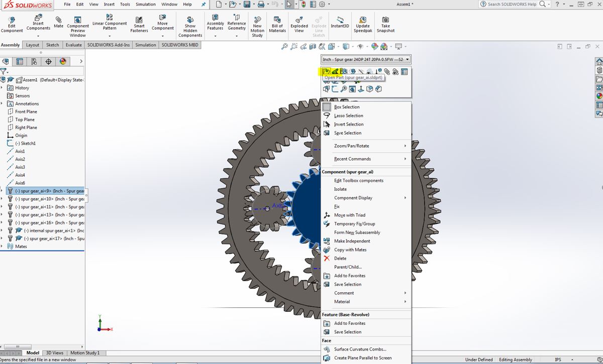Open Component Preview Window

78,27
